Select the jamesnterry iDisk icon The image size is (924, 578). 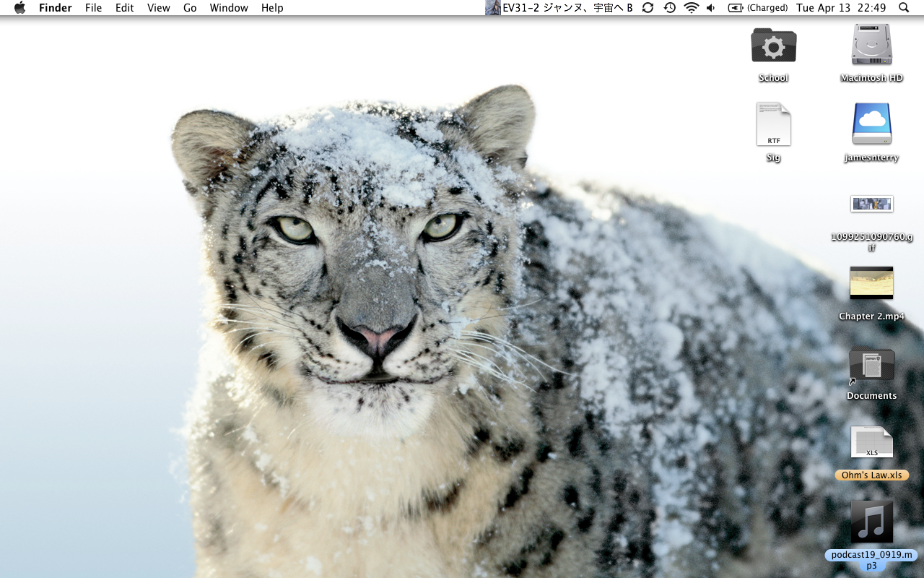tap(872, 124)
